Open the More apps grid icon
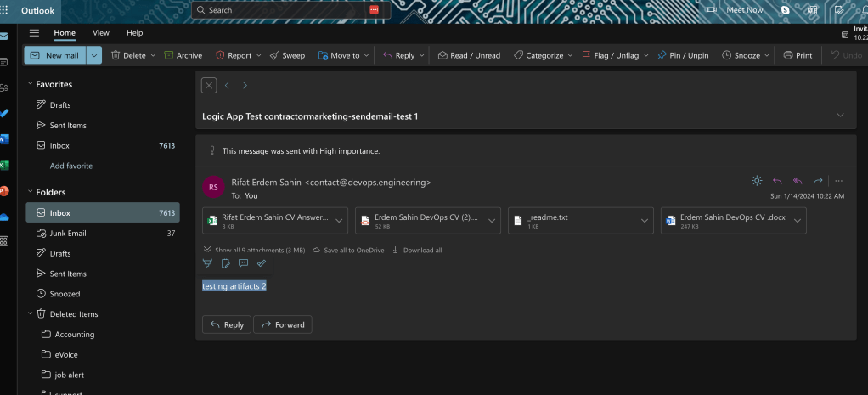This screenshot has height=395, width=868. [4, 241]
